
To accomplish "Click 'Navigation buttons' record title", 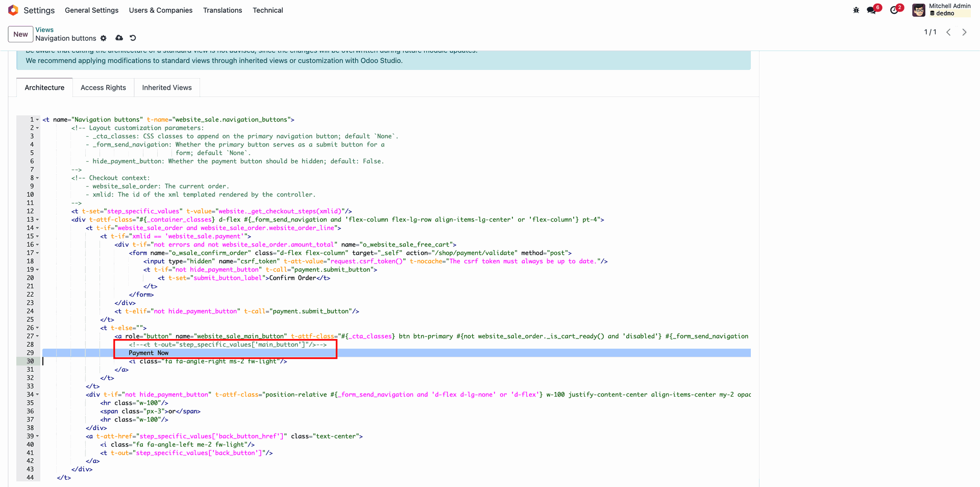I will pos(66,38).
